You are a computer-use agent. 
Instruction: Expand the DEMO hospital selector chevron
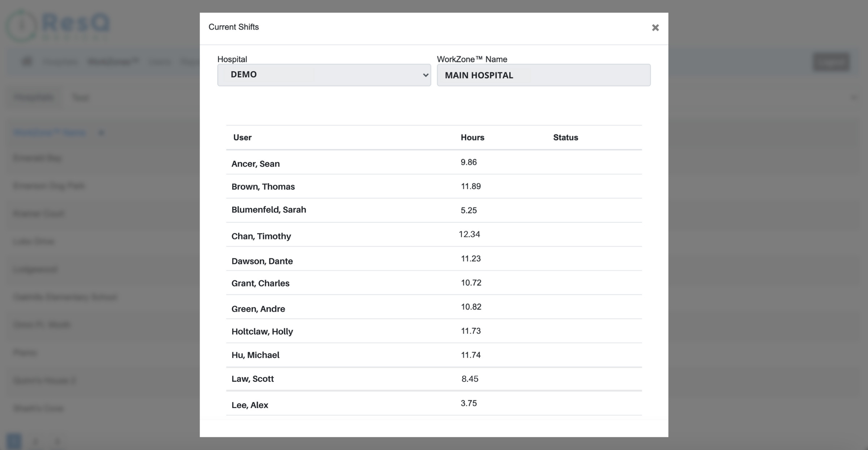425,75
